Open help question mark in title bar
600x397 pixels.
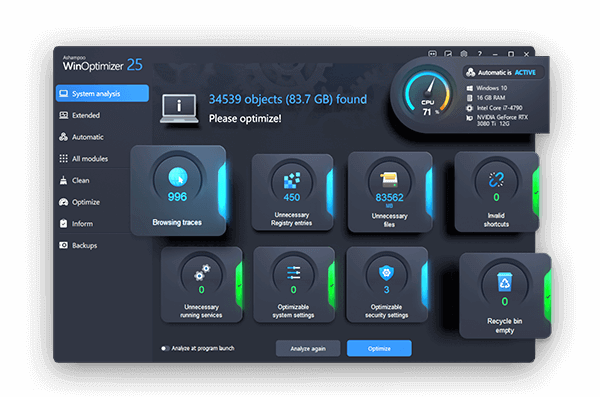point(479,54)
